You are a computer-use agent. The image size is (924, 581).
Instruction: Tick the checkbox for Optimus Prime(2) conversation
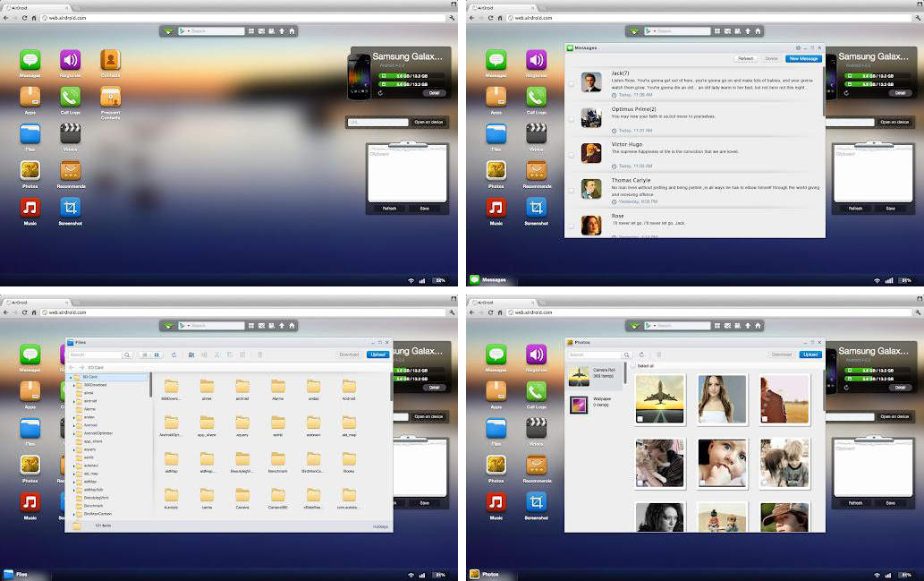click(x=571, y=119)
